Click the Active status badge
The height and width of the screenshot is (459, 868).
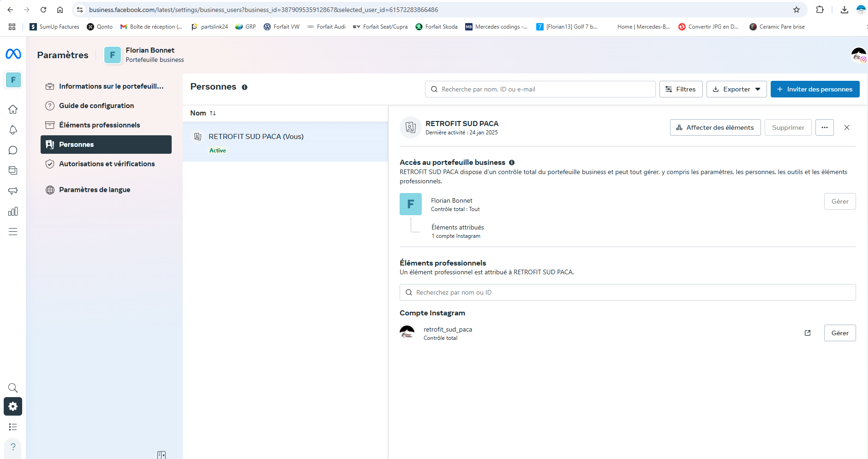coord(218,151)
